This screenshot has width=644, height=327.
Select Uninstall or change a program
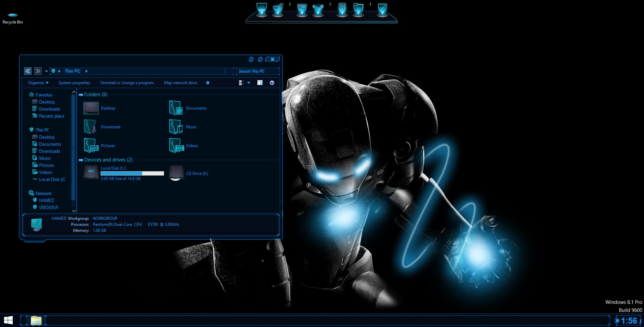pos(127,83)
